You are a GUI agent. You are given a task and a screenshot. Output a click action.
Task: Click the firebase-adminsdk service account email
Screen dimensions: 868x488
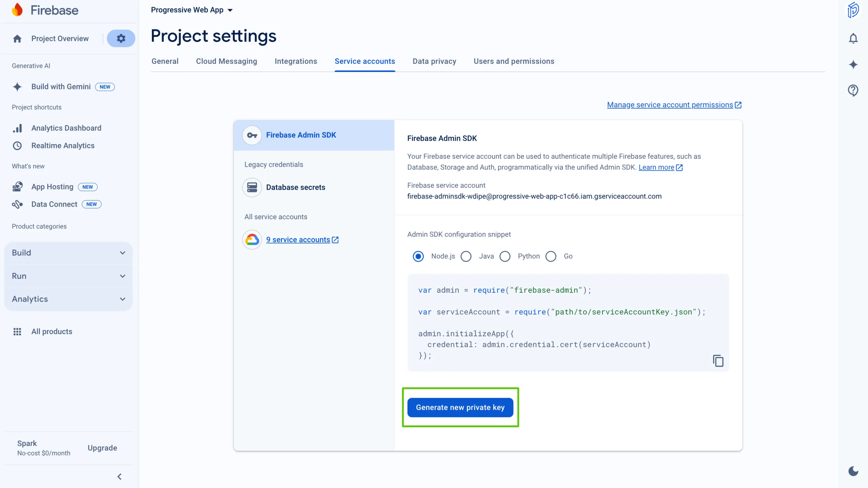(534, 196)
